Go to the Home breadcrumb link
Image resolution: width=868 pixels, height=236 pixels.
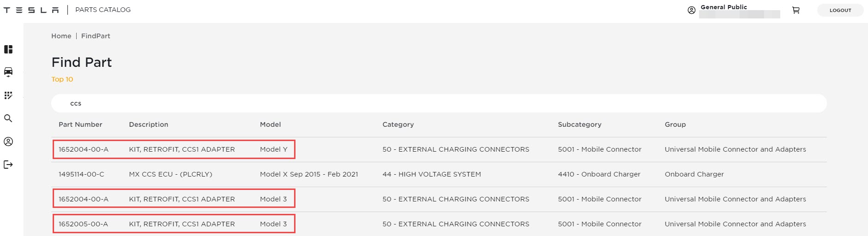click(x=61, y=36)
